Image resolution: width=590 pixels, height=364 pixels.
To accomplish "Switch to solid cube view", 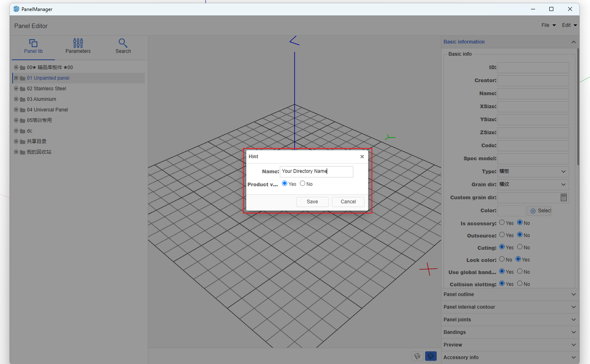I will pyautogui.click(x=430, y=356).
